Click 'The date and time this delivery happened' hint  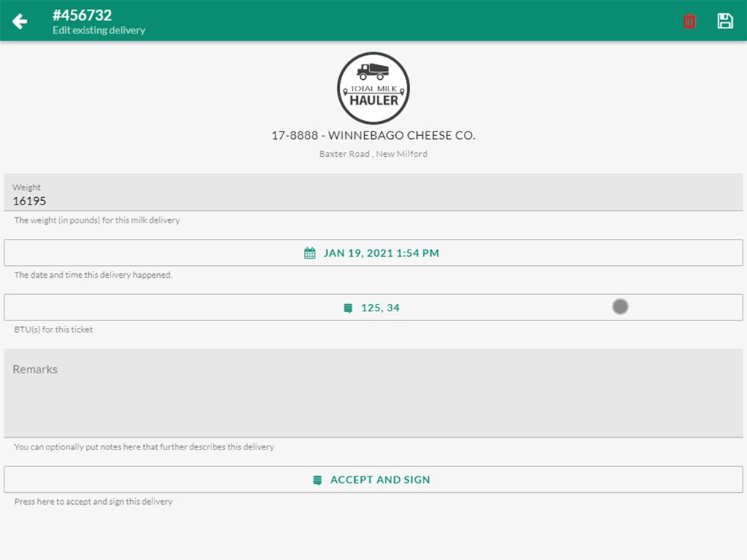(93, 275)
